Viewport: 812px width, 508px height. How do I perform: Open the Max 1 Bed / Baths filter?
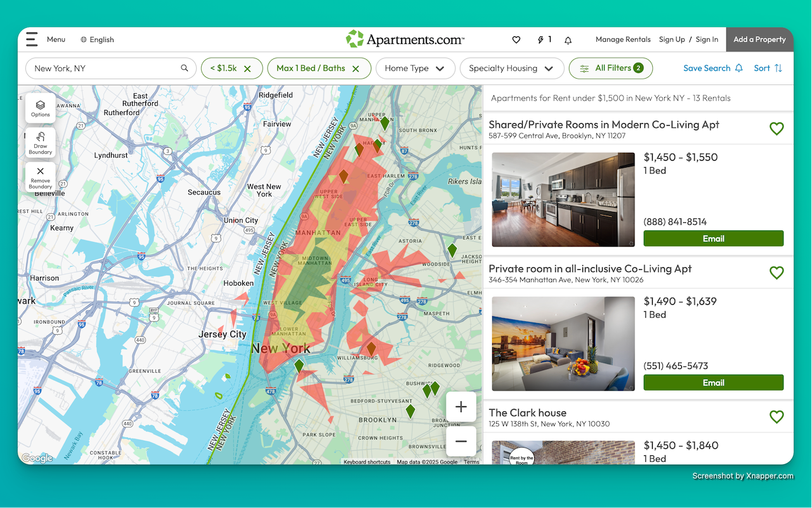point(311,69)
